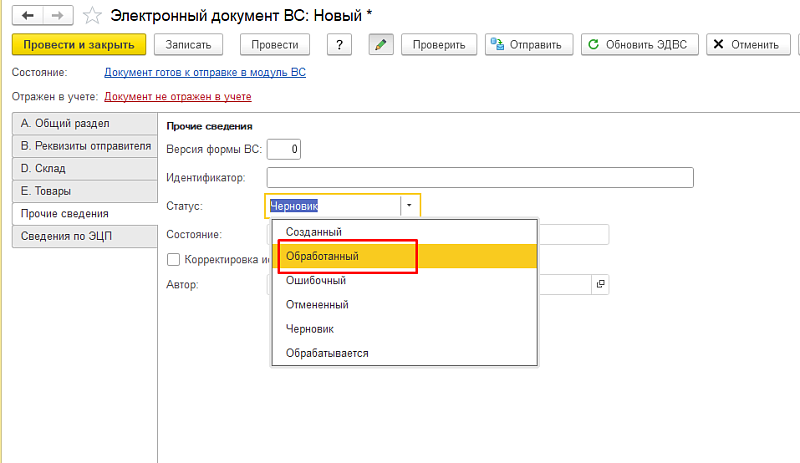Click the Отправить send button
The width and height of the screenshot is (800, 463).
529,45
